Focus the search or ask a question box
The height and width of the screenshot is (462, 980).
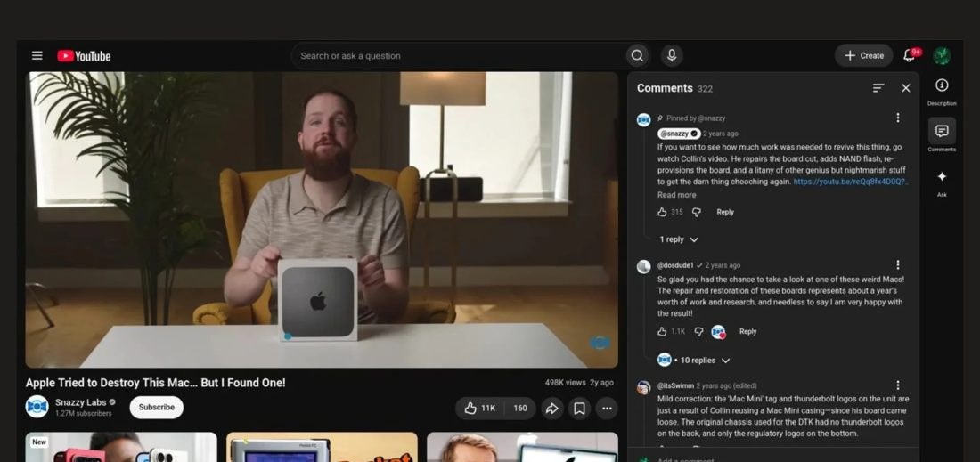click(x=460, y=55)
